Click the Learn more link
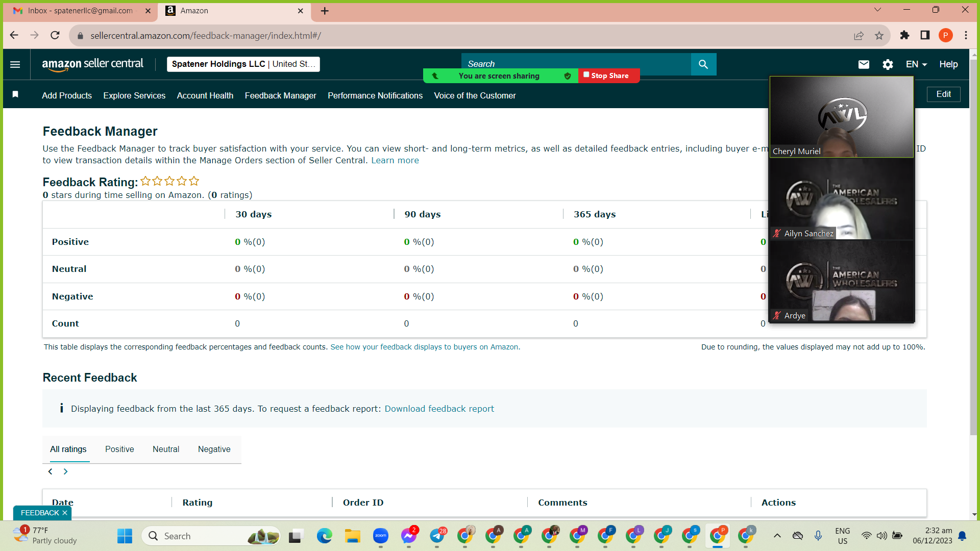This screenshot has height=551, width=980. tap(395, 160)
